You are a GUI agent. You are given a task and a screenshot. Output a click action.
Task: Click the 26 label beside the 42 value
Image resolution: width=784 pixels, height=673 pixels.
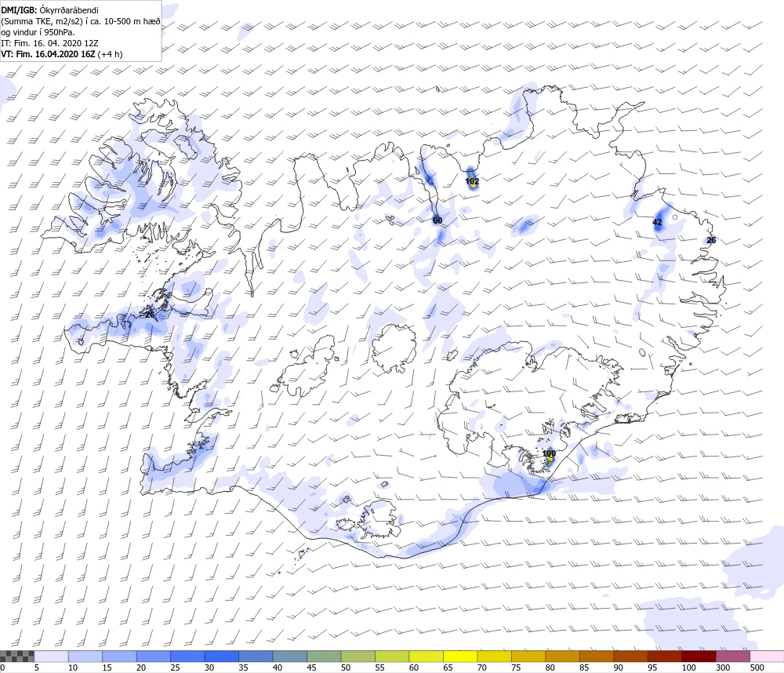click(x=711, y=240)
